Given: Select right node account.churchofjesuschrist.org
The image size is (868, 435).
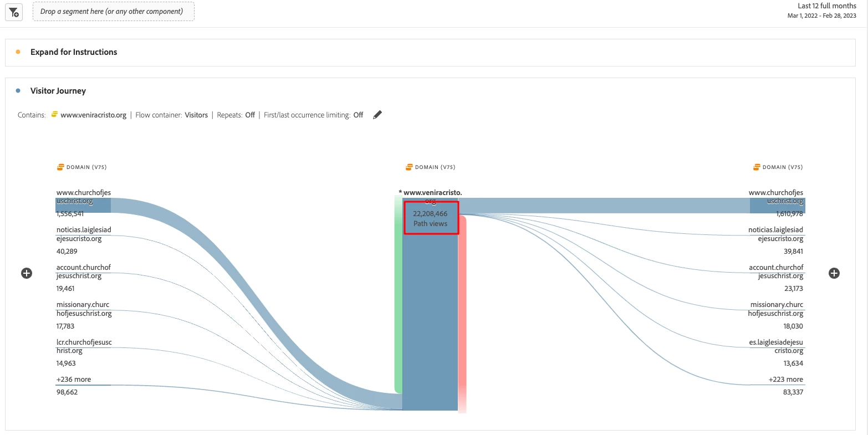Looking at the screenshot, I should click(776, 272).
